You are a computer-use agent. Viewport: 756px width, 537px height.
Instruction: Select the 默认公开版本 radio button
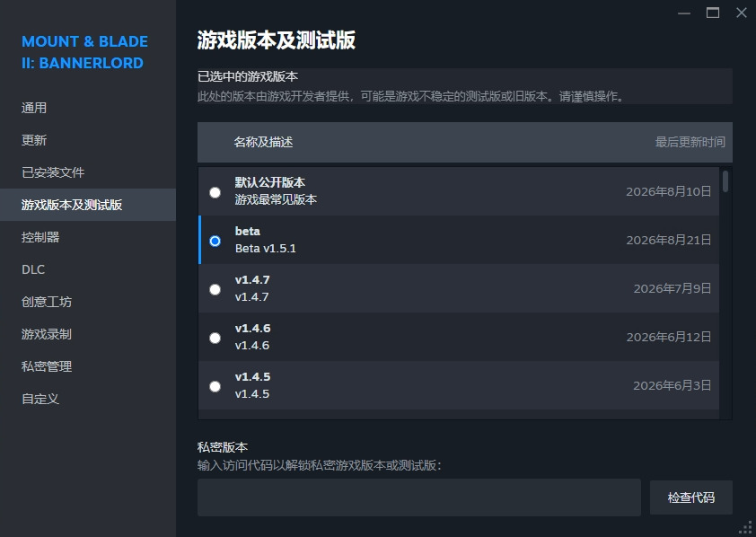(x=215, y=192)
